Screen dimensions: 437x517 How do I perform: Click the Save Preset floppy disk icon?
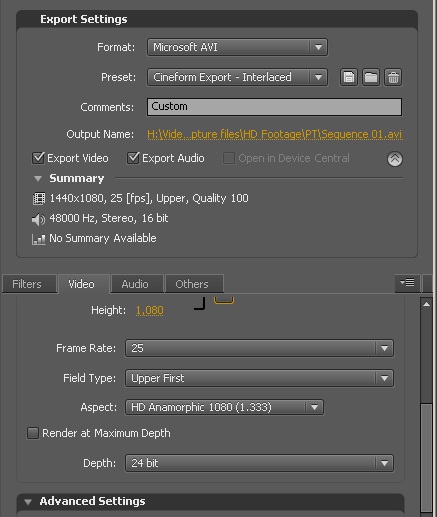[349, 77]
